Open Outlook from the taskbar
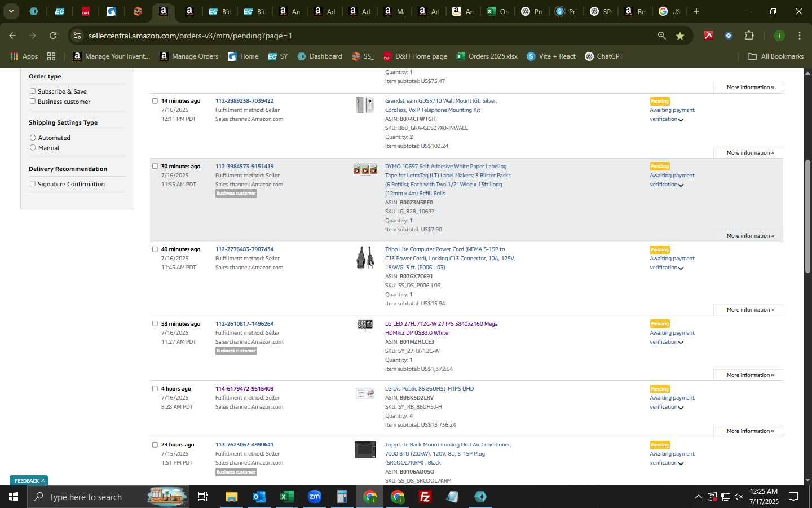The height and width of the screenshot is (508, 812). 259,497
